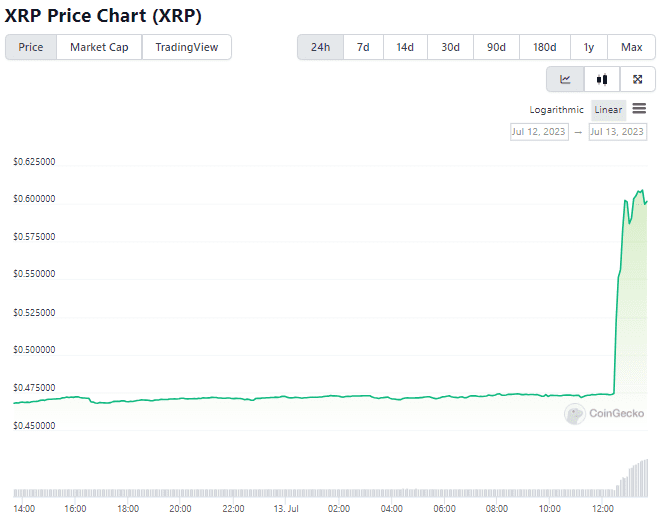Click the 06:00 time axis label

click(444, 509)
